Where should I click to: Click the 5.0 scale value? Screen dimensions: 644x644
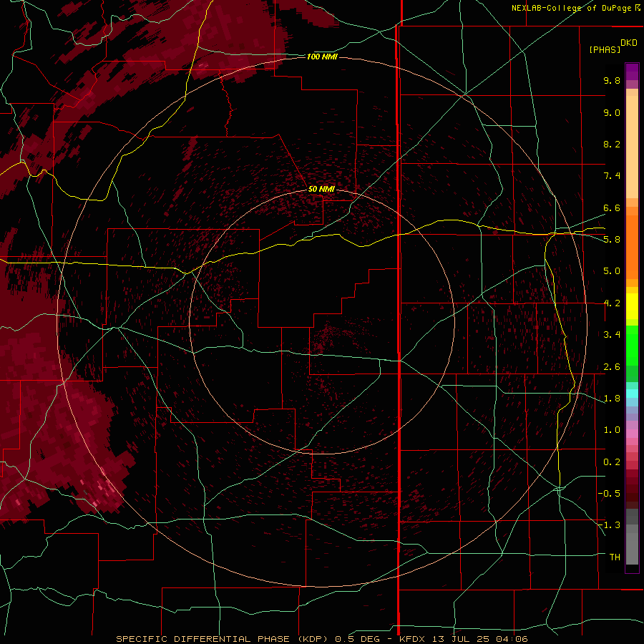[612, 271]
